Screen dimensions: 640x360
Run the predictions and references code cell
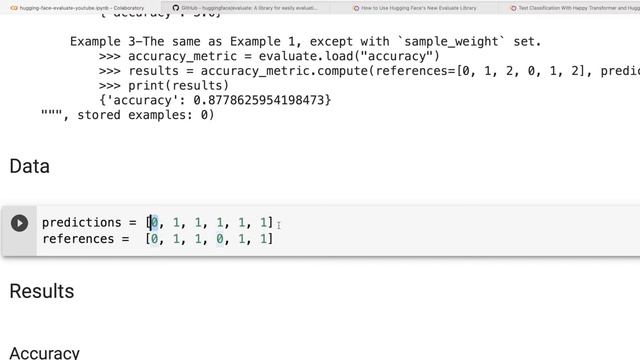19,223
